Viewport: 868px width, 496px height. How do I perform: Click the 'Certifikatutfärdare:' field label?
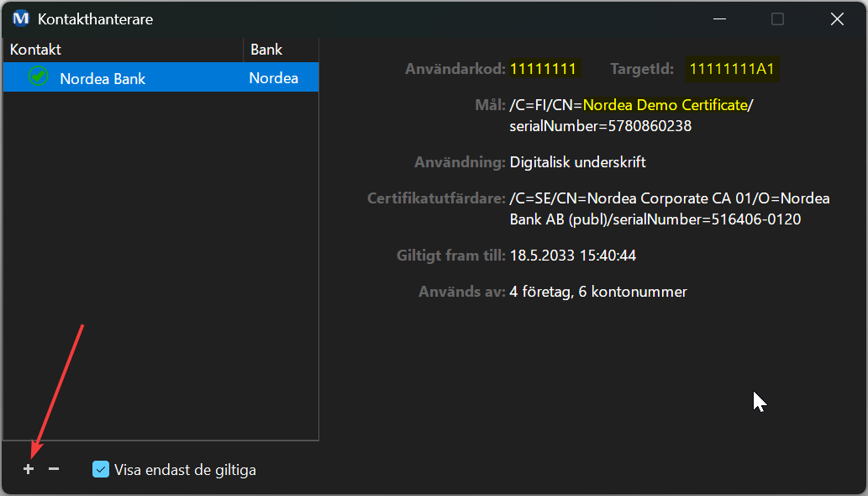[436, 198]
